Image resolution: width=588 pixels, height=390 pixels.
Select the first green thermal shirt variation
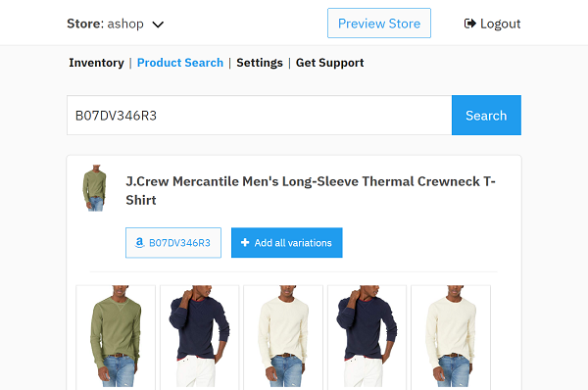tap(116, 337)
